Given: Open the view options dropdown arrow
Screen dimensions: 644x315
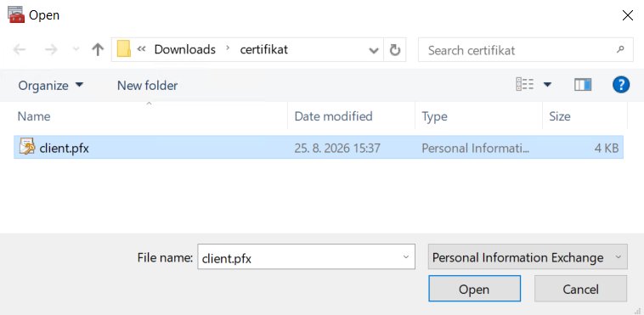Looking at the screenshot, I should click(x=547, y=85).
